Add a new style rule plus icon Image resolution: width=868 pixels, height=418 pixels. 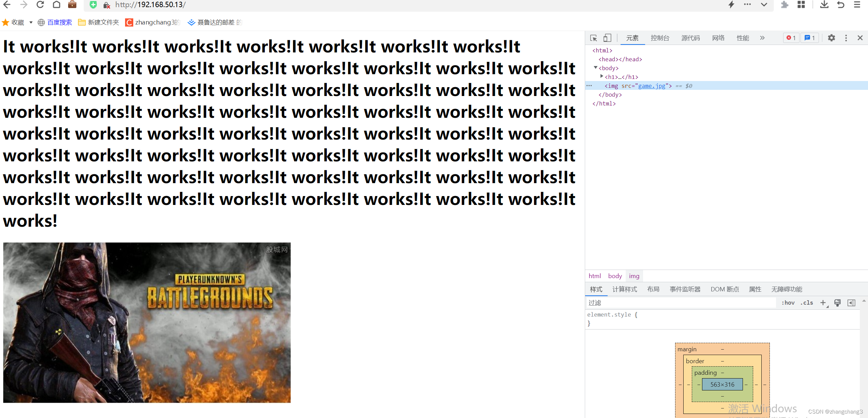point(823,303)
